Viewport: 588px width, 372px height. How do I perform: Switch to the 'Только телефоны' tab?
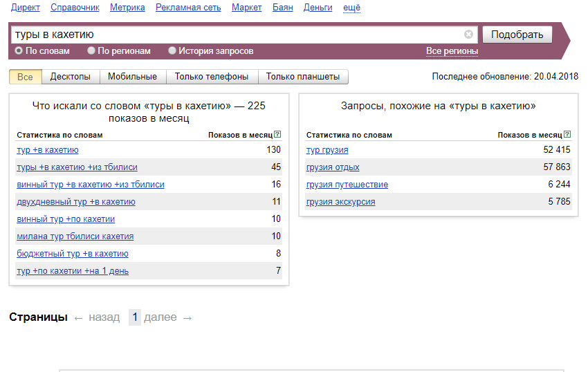click(x=212, y=77)
